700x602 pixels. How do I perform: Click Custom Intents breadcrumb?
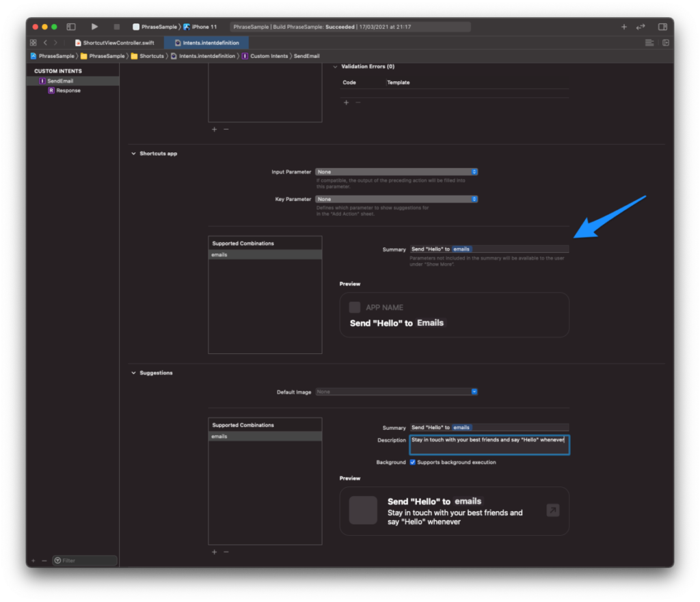pos(265,56)
